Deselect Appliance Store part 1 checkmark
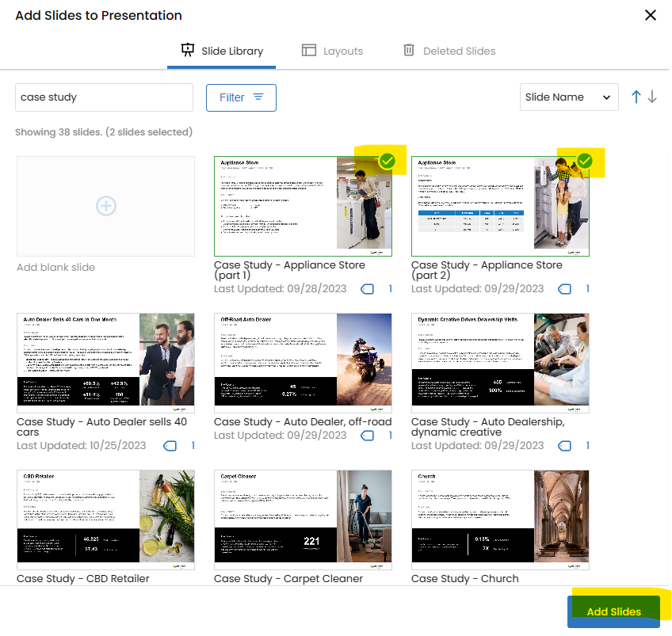The image size is (672, 636). [387, 161]
